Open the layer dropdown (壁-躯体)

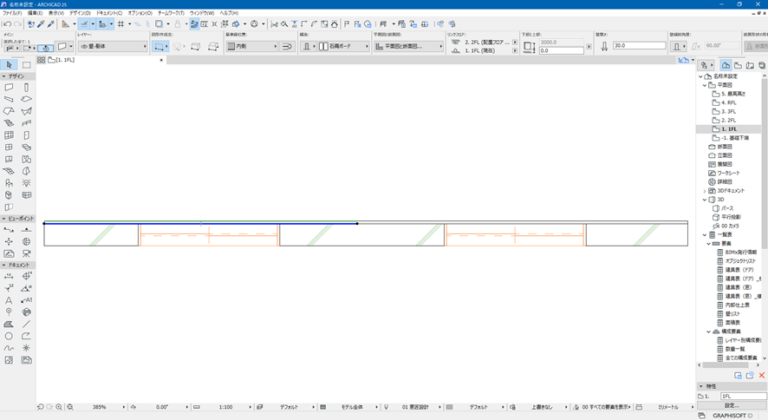[113, 46]
